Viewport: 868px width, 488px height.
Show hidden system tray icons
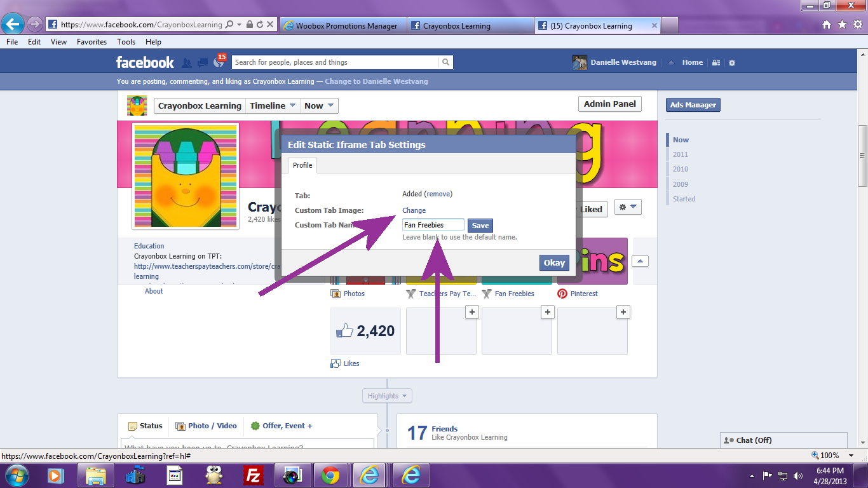tap(752, 476)
